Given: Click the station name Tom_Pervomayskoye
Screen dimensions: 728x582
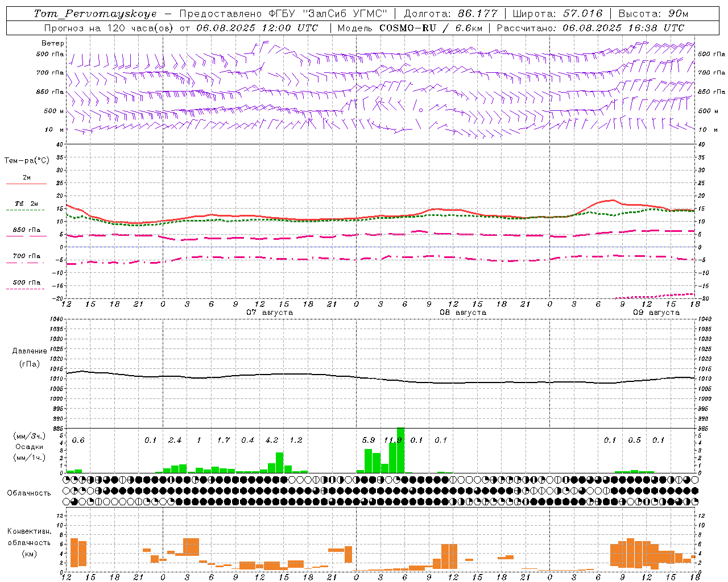Looking at the screenshot, I should pyautogui.click(x=95, y=14).
